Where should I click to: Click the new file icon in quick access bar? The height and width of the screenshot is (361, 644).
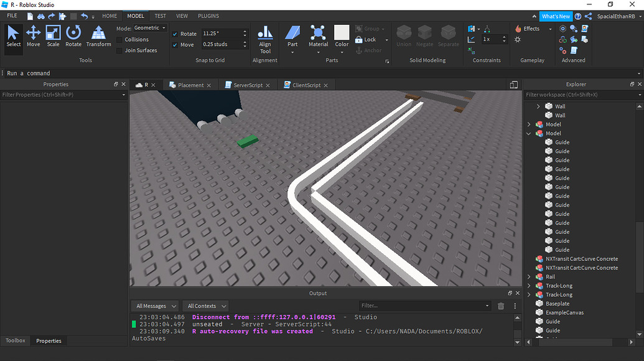click(30, 16)
